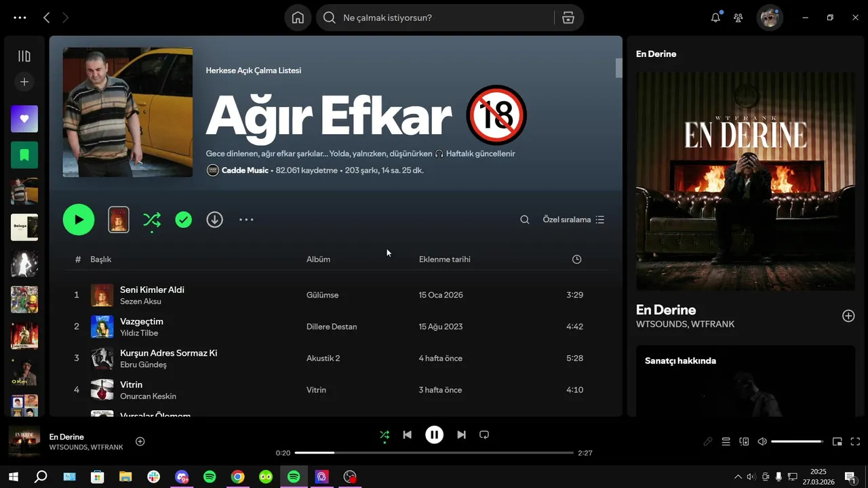Open the green bookmark Your Episodes item
868x488 pixels.
pos(24,155)
